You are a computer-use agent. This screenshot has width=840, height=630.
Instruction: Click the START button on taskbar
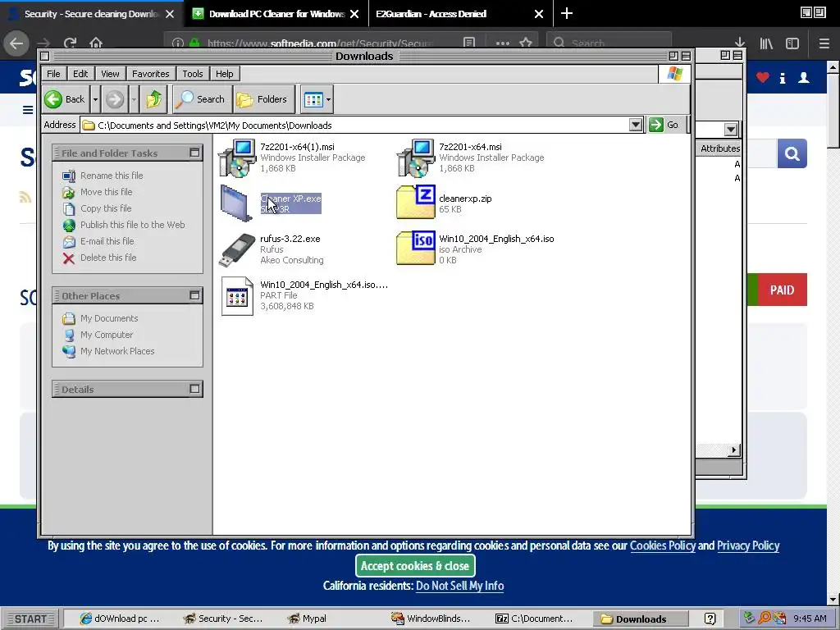point(30,619)
